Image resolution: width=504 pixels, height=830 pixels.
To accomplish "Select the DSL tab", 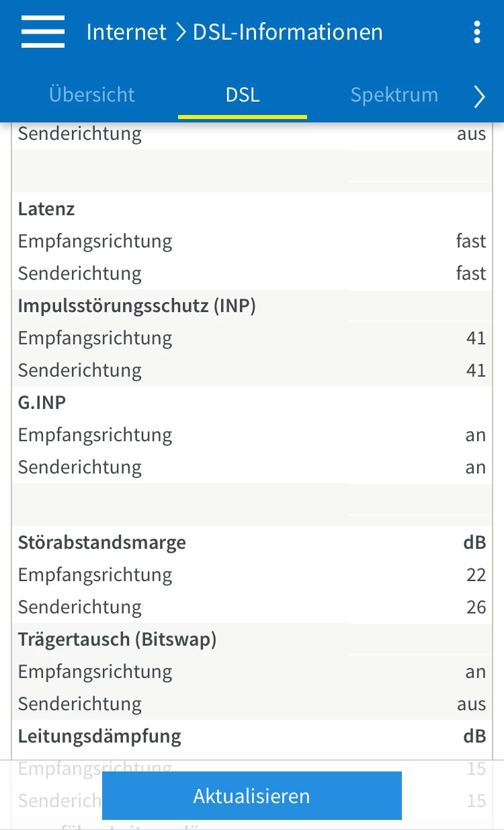I will pos(243,95).
